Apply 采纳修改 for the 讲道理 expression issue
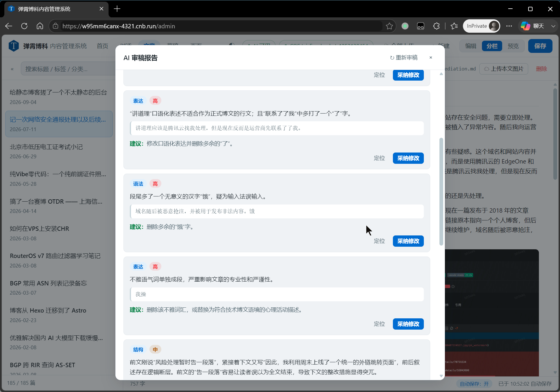 pos(408,158)
